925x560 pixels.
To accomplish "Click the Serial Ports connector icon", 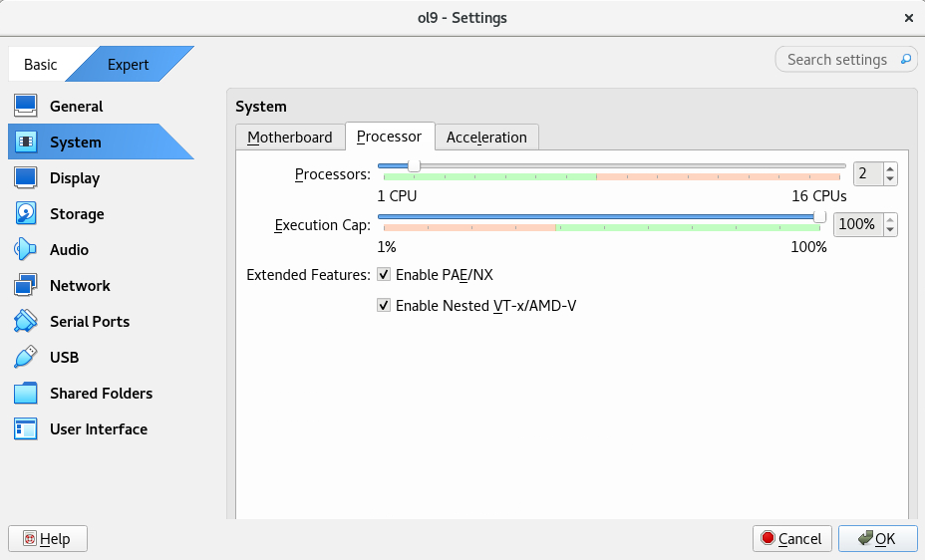I will [26, 321].
